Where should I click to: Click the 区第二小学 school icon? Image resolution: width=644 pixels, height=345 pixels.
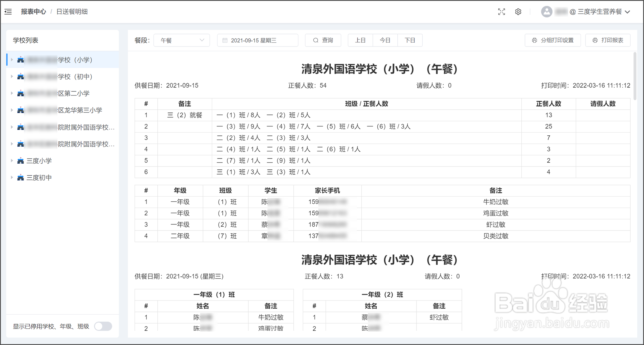[21, 93]
